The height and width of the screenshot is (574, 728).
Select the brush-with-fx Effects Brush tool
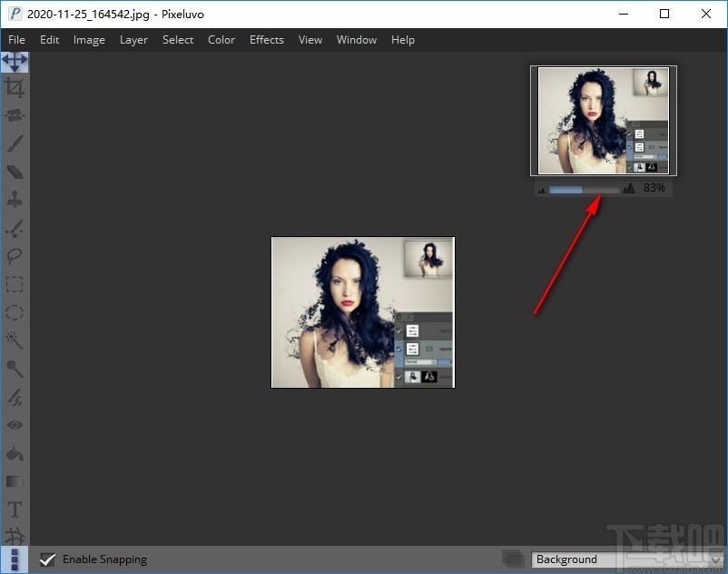tap(15, 397)
